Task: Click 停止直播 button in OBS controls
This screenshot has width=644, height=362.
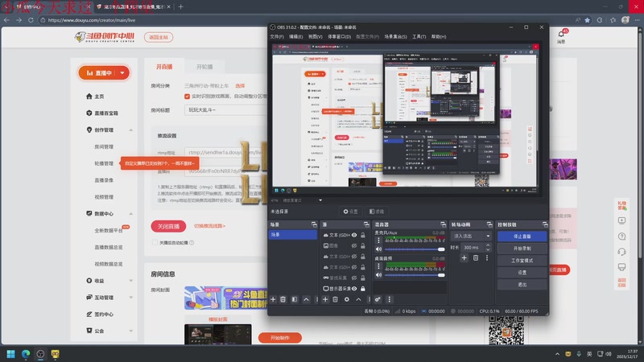Action: [x=522, y=237]
